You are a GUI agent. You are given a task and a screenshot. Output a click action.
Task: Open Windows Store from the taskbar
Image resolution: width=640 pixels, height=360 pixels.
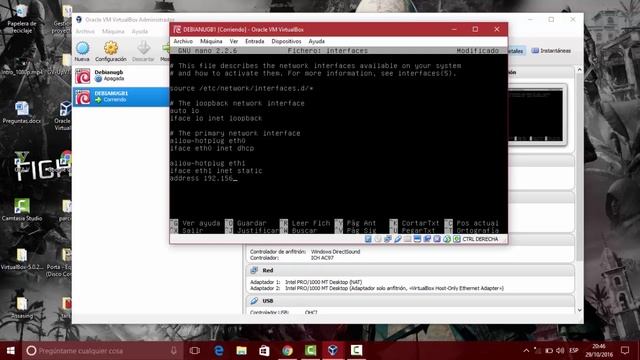(264, 350)
